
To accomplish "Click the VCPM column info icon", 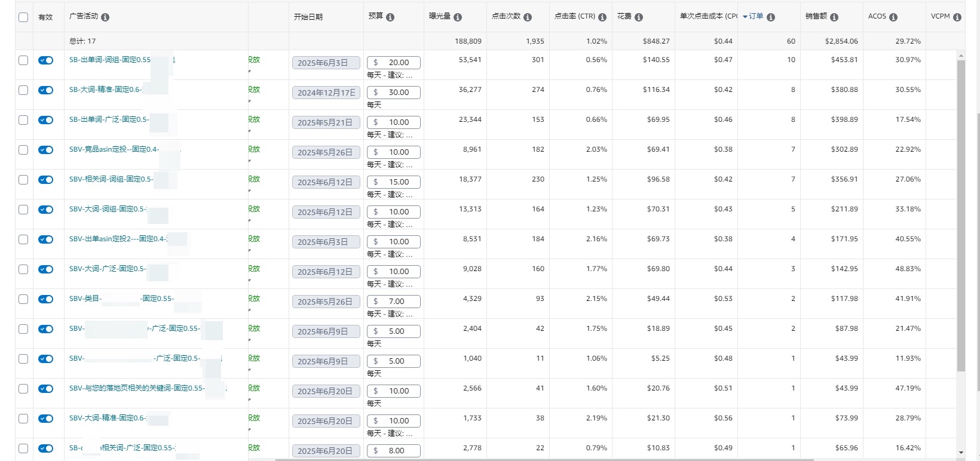I will click(x=957, y=17).
